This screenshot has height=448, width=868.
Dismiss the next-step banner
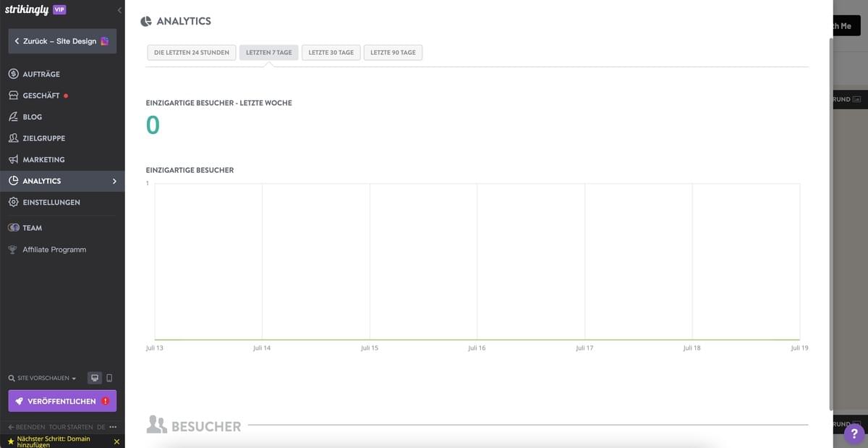116,441
